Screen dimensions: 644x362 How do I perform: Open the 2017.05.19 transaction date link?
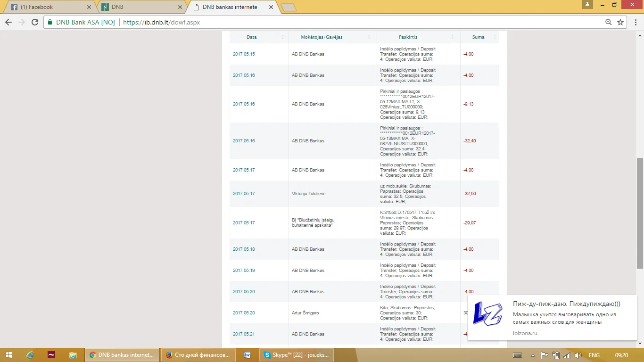tap(244, 271)
